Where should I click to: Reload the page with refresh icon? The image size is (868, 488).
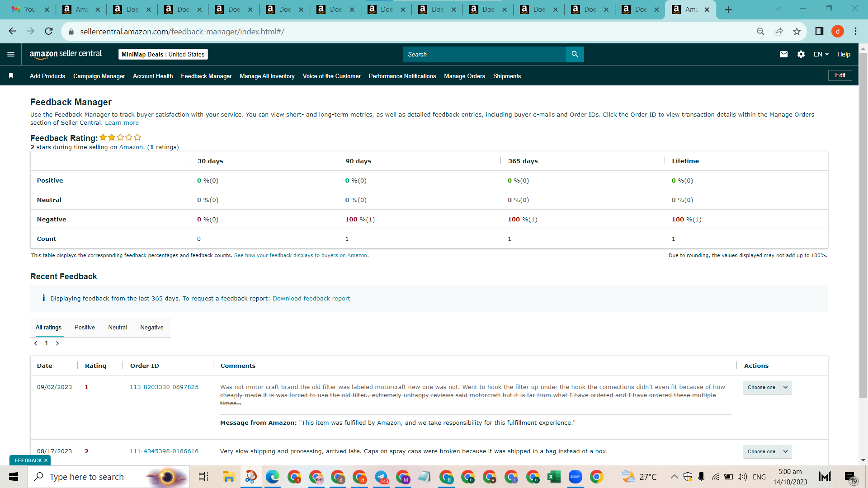pyautogui.click(x=49, y=31)
